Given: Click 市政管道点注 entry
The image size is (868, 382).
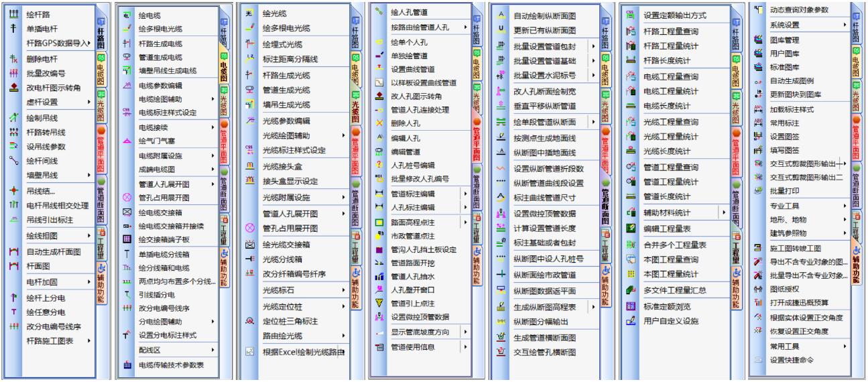Looking at the screenshot, I should 413,236.
